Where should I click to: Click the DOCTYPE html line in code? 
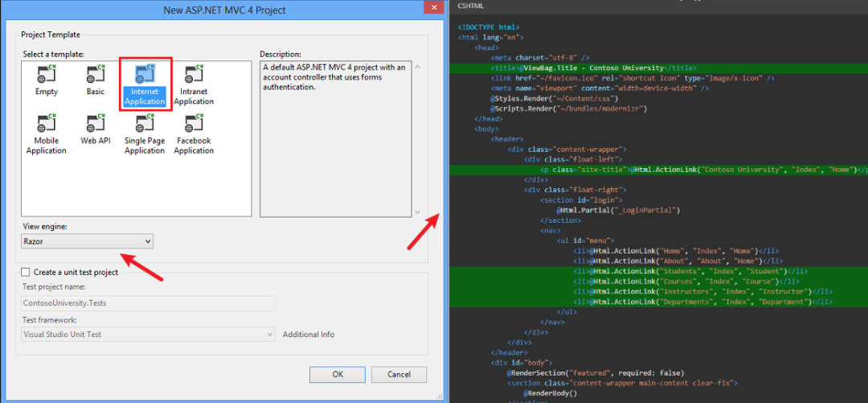[x=489, y=27]
